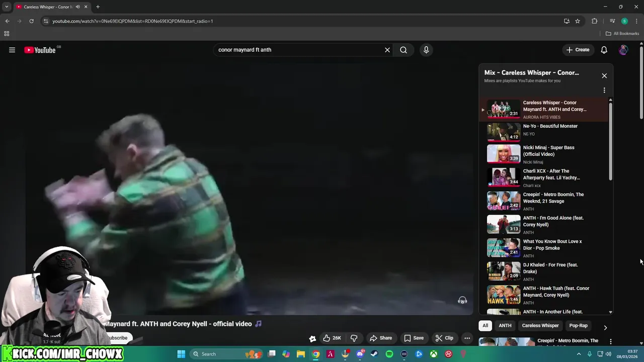View site information icon in address bar
Screen dimensions: 644x362
point(46,21)
